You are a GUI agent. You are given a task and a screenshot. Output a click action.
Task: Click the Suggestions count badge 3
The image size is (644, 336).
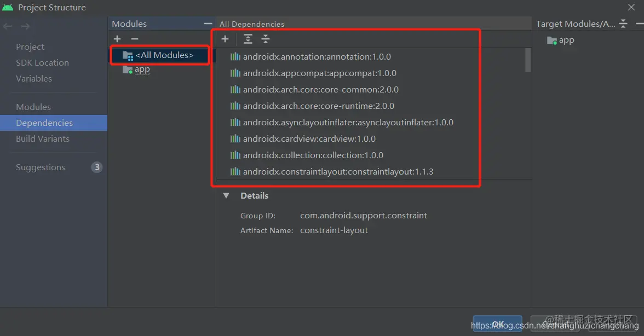(x=97, y=167)
